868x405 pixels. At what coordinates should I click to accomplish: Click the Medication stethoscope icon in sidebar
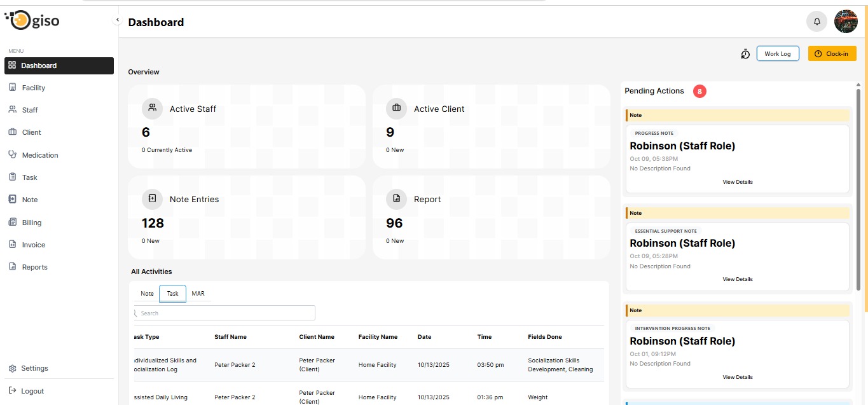click(12, 154)
